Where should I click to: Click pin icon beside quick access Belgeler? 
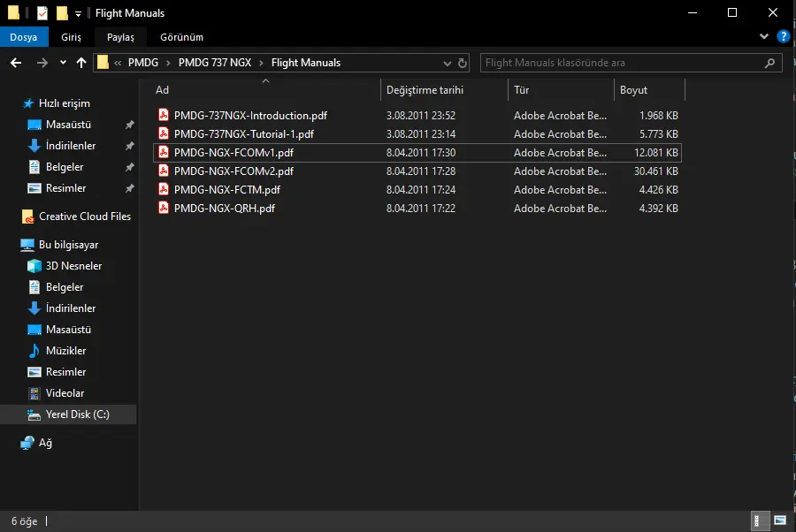coord(130,167)
